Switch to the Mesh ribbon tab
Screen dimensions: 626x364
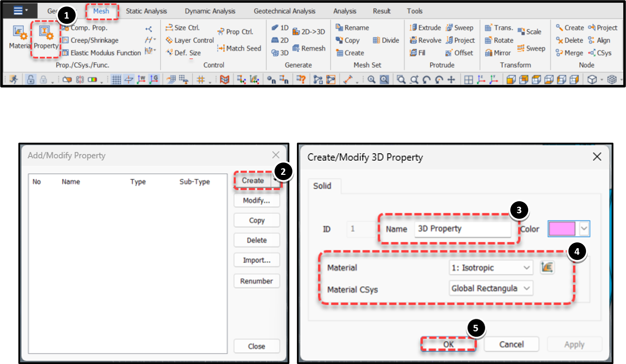[101, 11]
